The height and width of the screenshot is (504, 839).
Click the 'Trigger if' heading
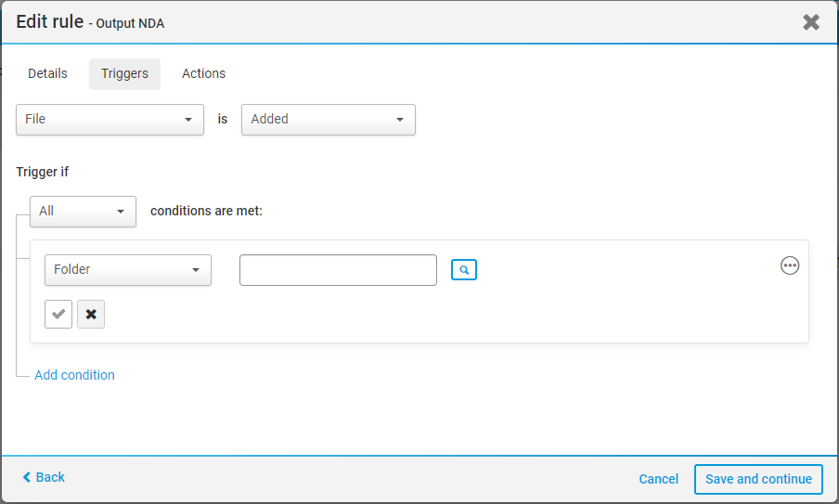[x=43, y=172]
